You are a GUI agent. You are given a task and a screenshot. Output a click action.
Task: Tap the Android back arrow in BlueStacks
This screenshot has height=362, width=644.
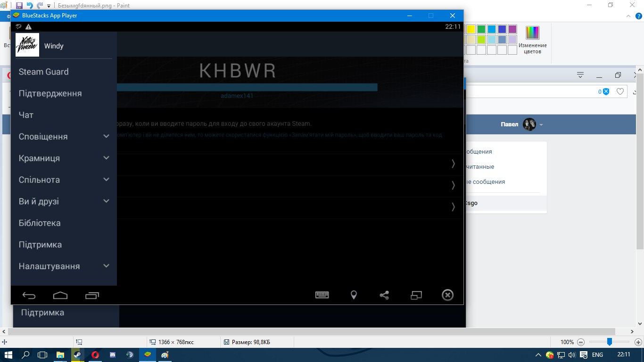(29, 296)
